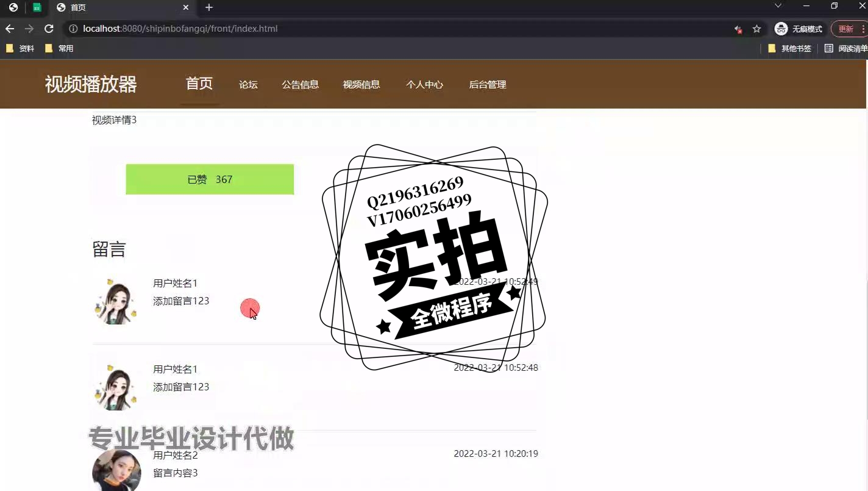Click avatar beside 10:52:48 comment

click(x=116, y=387)
